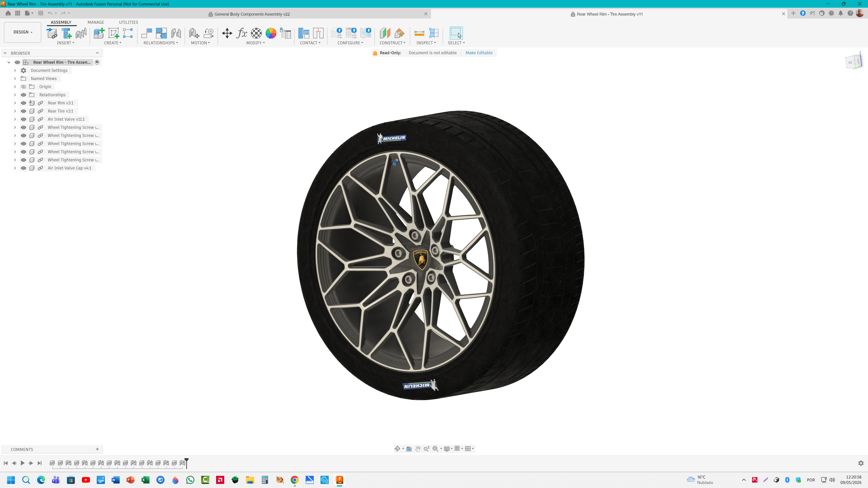Expand the Named Views folder
This screenshot has height=488, width=868.
(15, 78)
